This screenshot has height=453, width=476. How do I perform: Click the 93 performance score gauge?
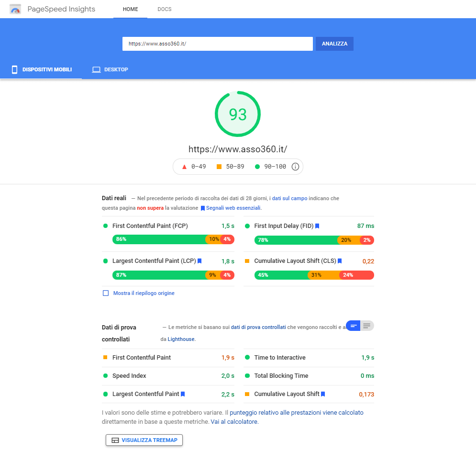point(238,114)
